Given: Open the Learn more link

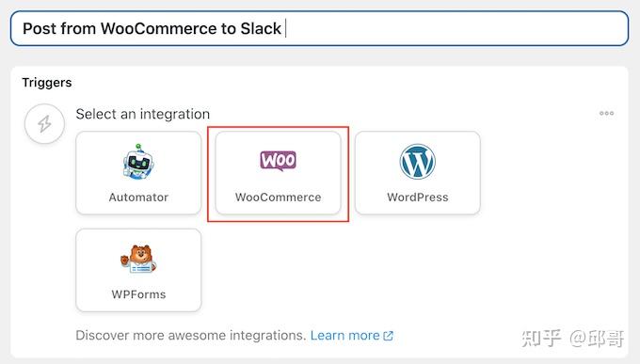Looking at the screenshot, I should [x=344, y=336].
